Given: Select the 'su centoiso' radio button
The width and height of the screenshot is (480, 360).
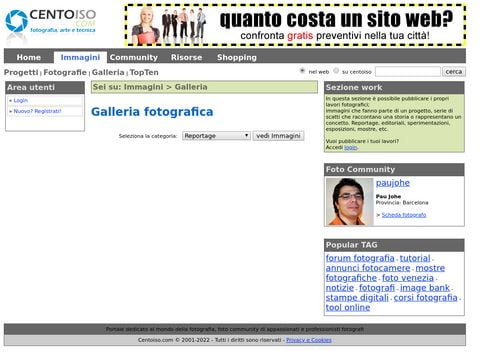Looking at the screenshot, I should 336,71.
